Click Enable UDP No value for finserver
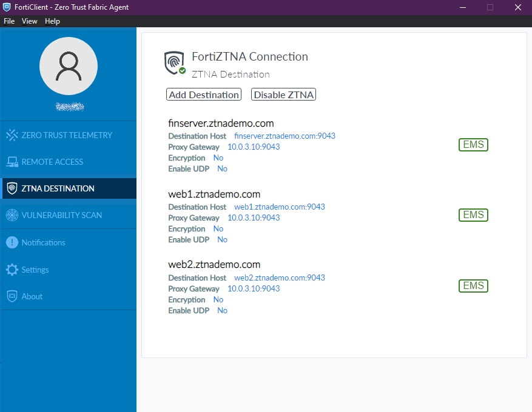The height and width of the screenshot is (412, 532). click(x=222, y=168)
